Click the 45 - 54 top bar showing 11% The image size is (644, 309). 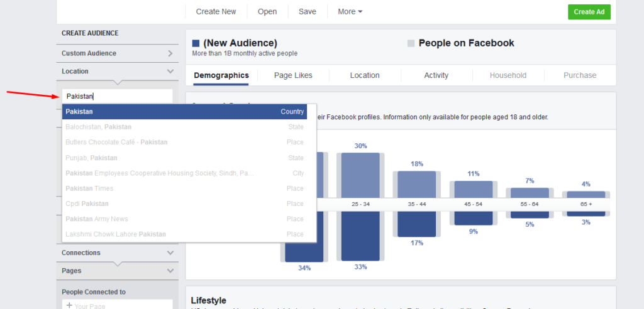tap(473, 190)
